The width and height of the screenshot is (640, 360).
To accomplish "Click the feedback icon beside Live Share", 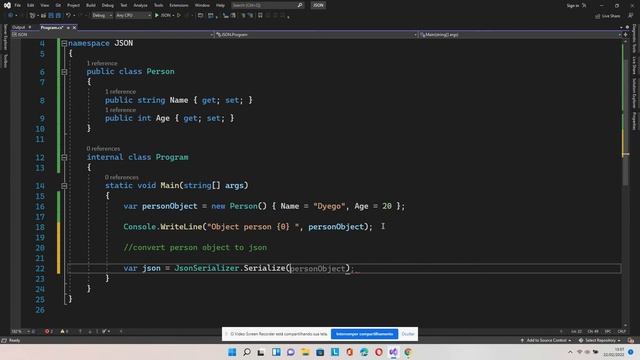I will pyautogui.click(x=631, y=16).
